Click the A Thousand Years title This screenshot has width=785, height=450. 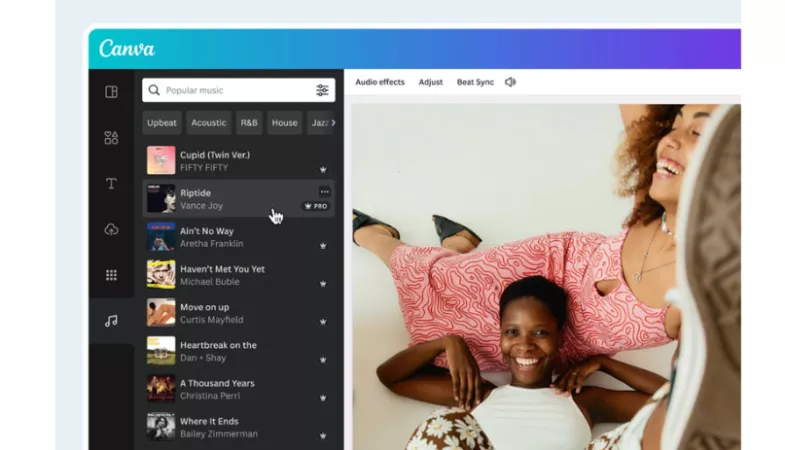tap(217, 383)
